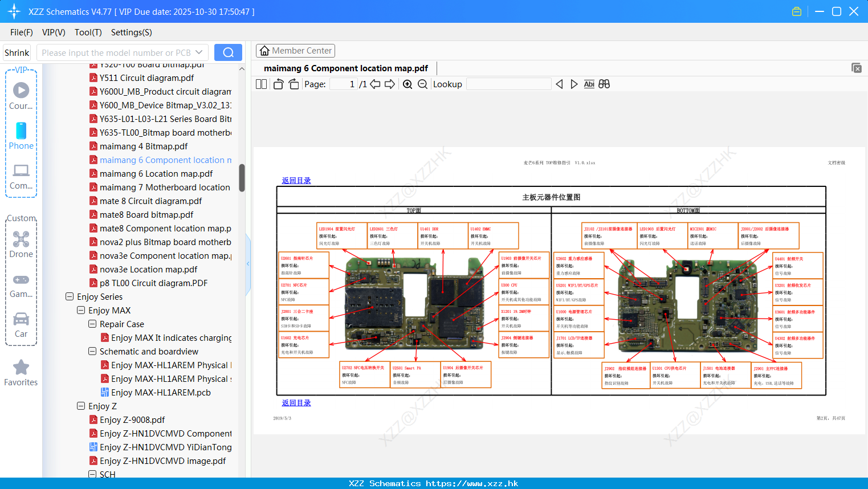868x489 pixels.
Task: Click bottom 返回目录 link
Action: click(296, 403)
